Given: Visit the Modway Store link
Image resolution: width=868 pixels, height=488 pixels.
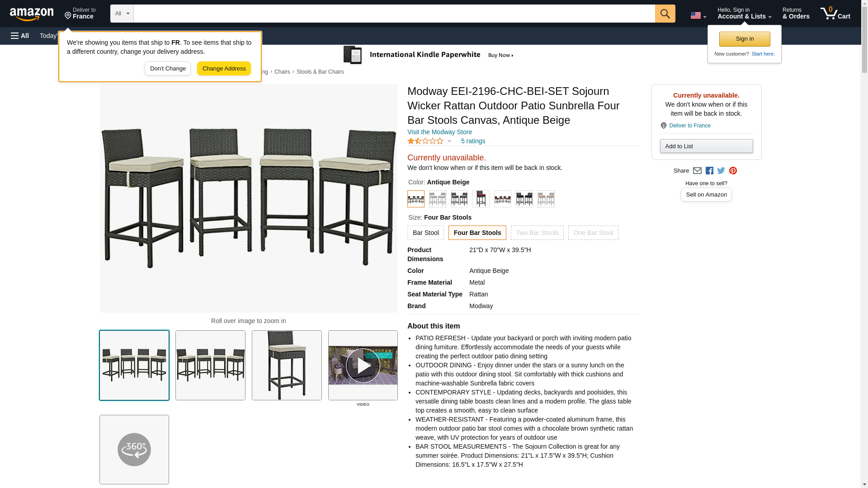Looking at the screenshot, I should coord(439,132).
